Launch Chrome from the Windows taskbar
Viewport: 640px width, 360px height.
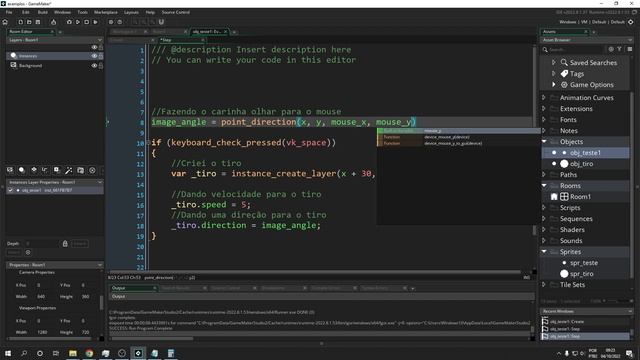point(89,353)
